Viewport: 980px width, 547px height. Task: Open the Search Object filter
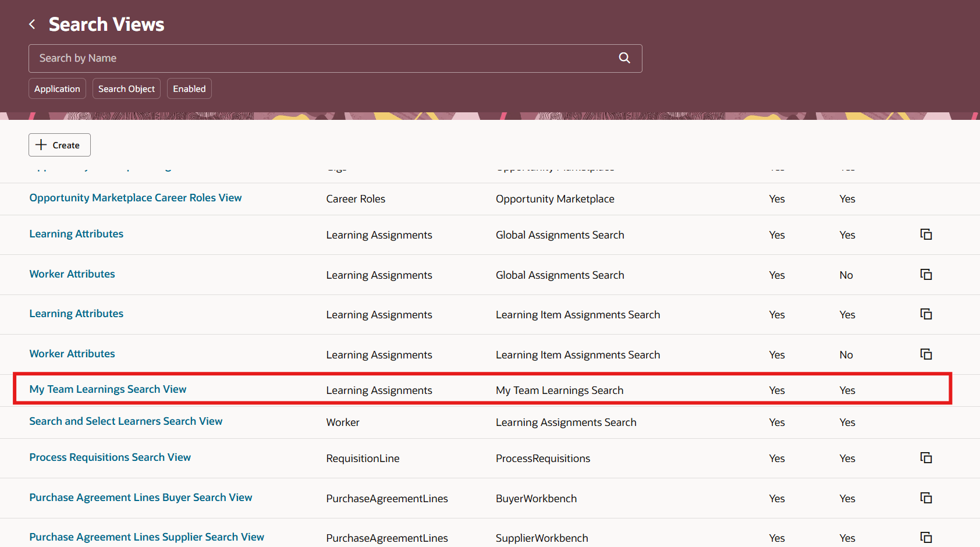(x=126, y=88)
